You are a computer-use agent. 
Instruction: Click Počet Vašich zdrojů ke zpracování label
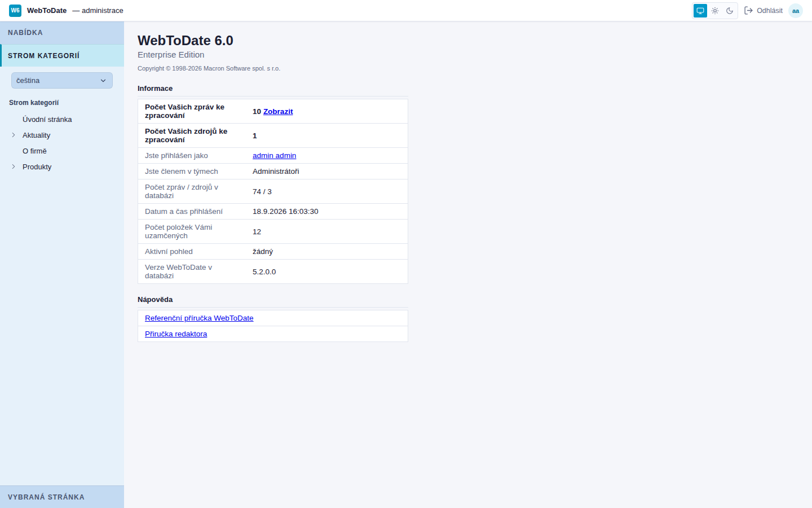tap(186, 135)
